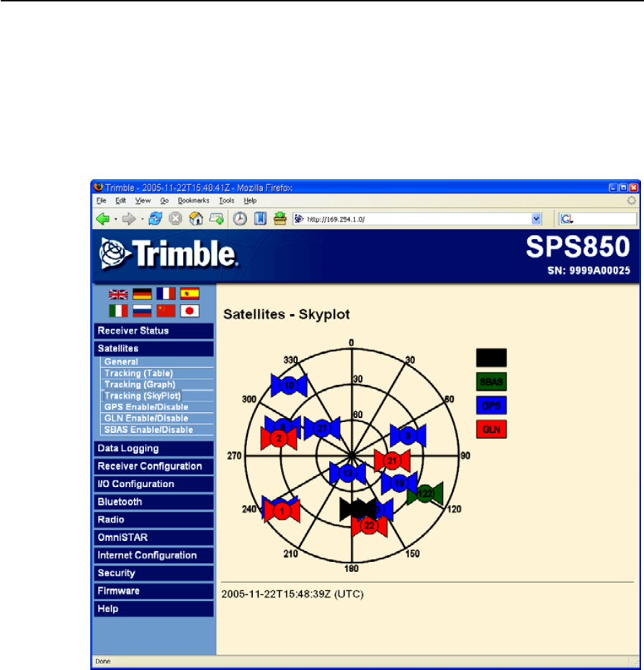Open the Radio sidebar section
Screen dimensions: 644x670
(x=154, y=519)
